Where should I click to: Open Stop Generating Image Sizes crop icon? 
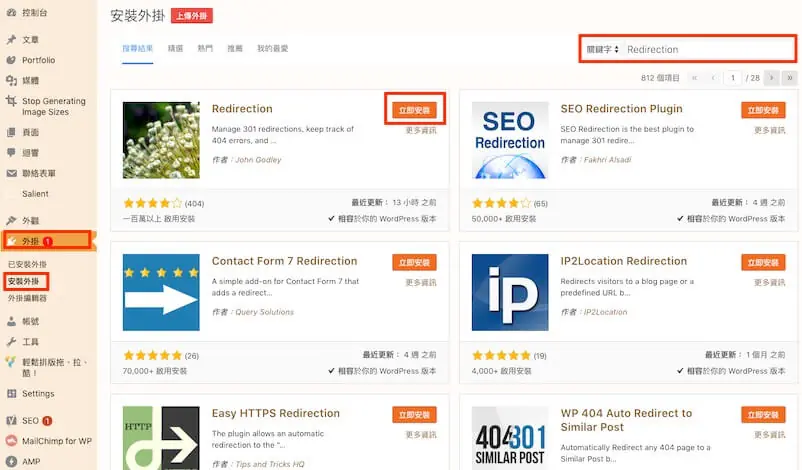[x=11, y=101]
